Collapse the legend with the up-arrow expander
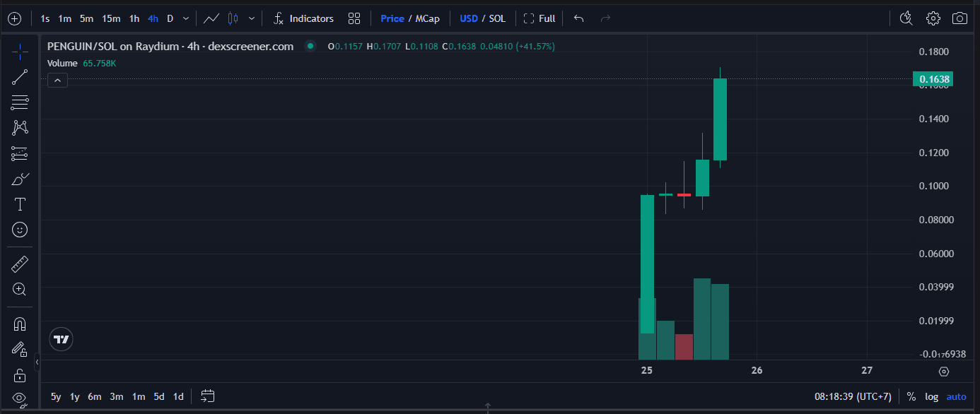The image size is (980, 414). 57,80
